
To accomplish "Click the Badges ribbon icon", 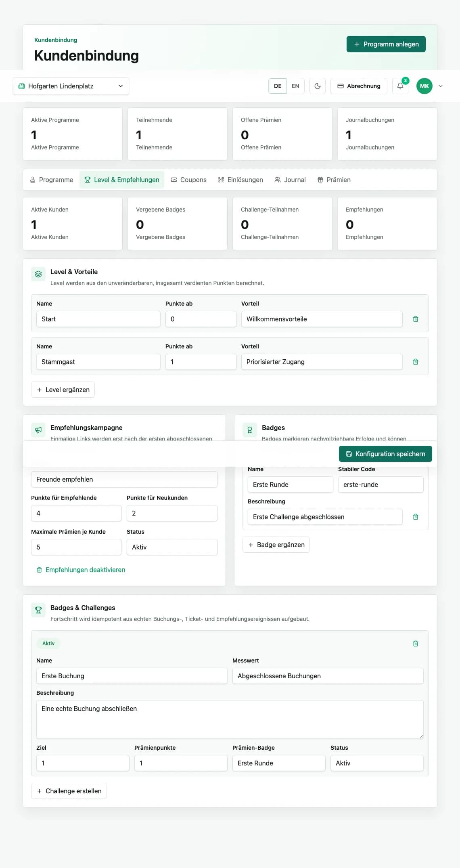I will click(x=250, y=430).
